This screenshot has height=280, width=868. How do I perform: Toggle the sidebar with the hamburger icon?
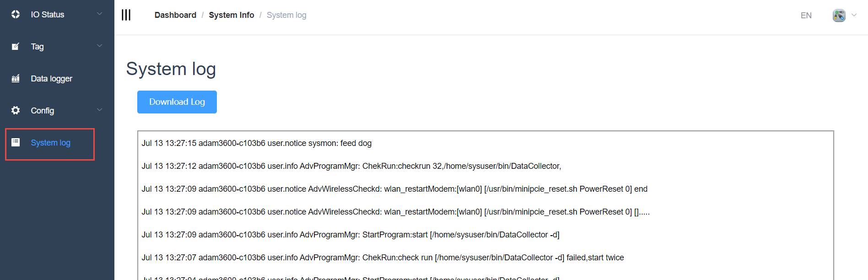point(126,15)
